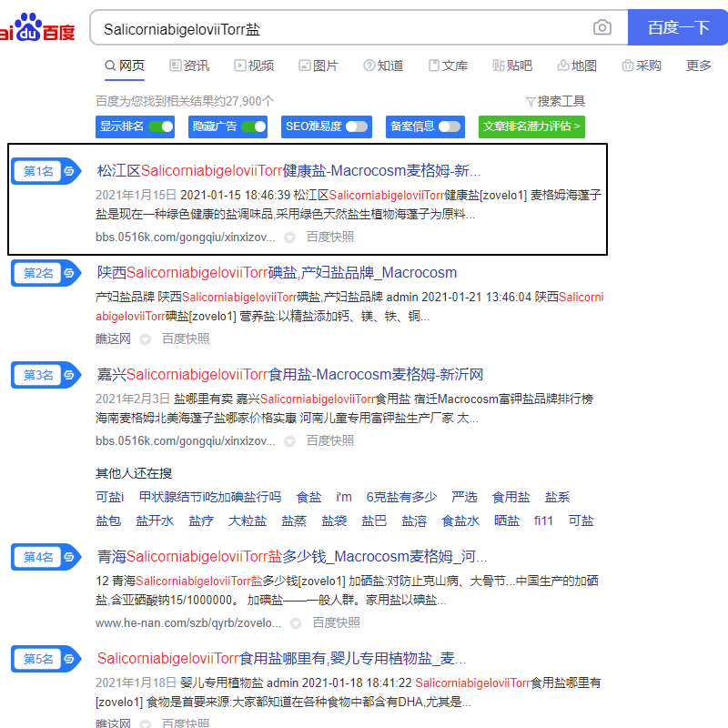The image size is (728, 728).
Task: Open 百度快照 for www.he-nan.com result
Action: click(x=336, y=622)
